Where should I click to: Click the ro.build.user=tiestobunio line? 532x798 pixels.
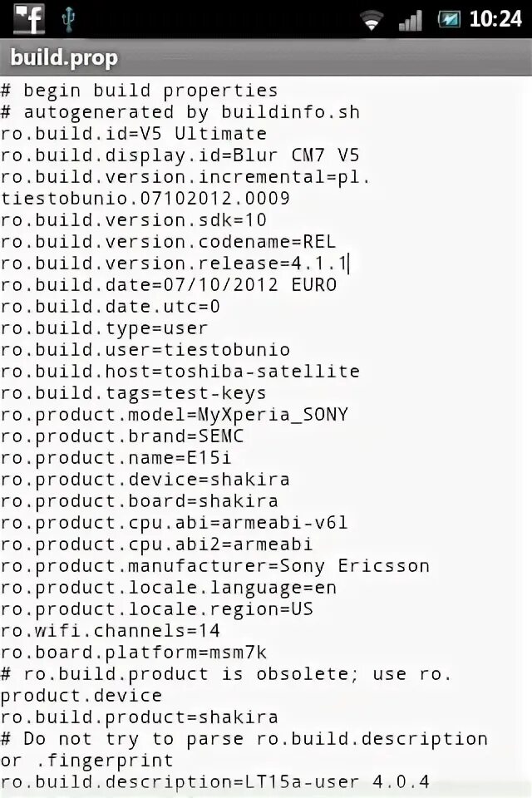point(145,350)
